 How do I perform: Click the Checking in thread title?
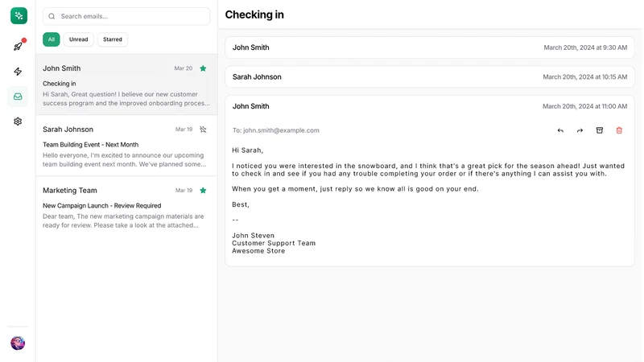(254, 14)
